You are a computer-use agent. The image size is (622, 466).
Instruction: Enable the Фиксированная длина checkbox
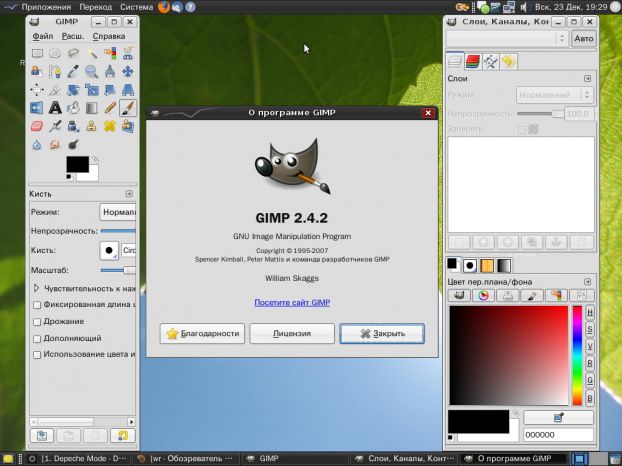pyautogui.click(x=37, y=305)
